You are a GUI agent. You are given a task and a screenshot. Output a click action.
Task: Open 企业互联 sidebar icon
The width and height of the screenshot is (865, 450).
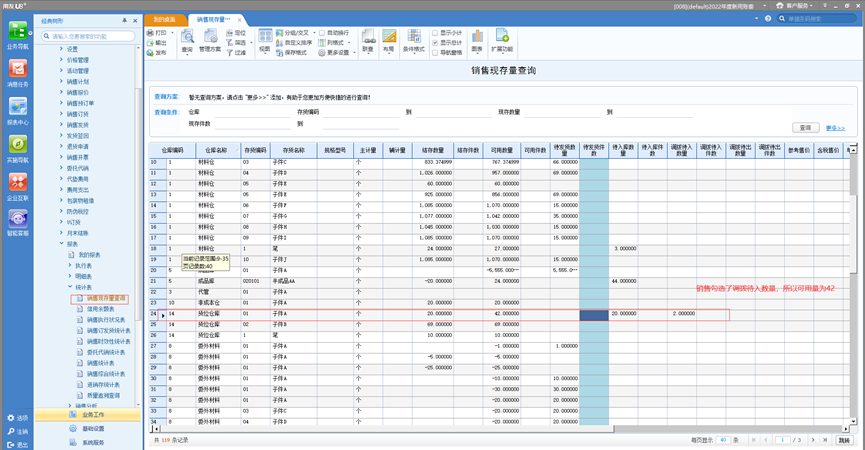tap(18, 183)
